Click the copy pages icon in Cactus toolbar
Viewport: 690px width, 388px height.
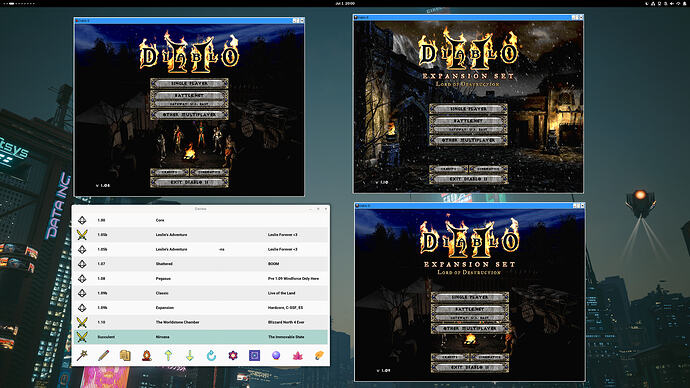(x=125, y=355)
